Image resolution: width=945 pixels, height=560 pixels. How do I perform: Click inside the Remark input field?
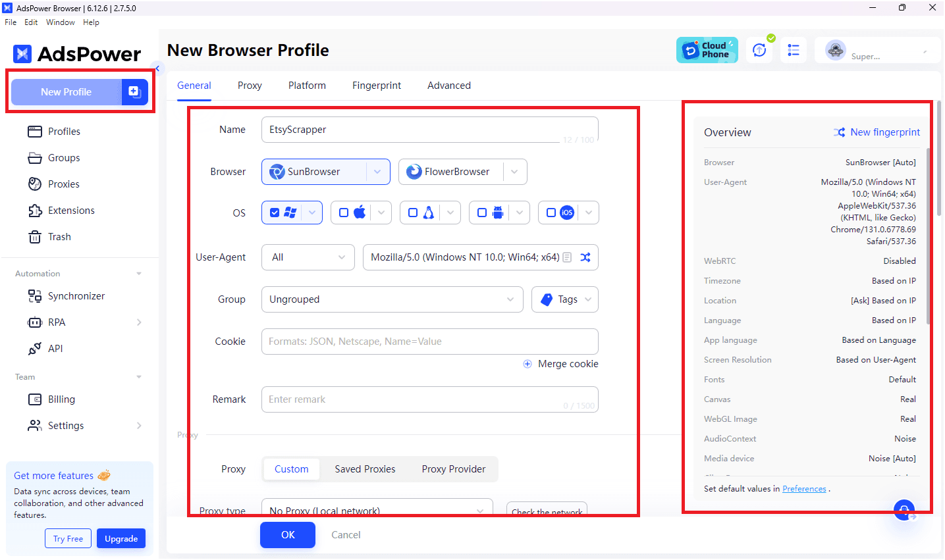[429, 399]
